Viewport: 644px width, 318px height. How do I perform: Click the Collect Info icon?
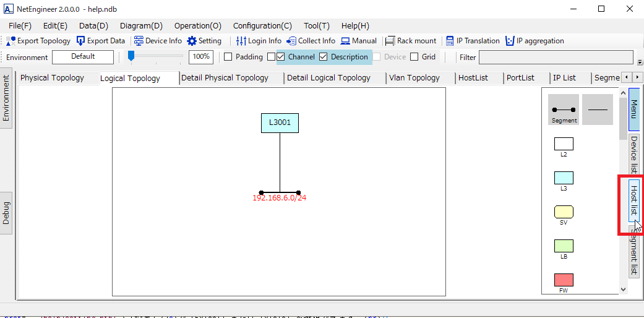pos(291,41)
